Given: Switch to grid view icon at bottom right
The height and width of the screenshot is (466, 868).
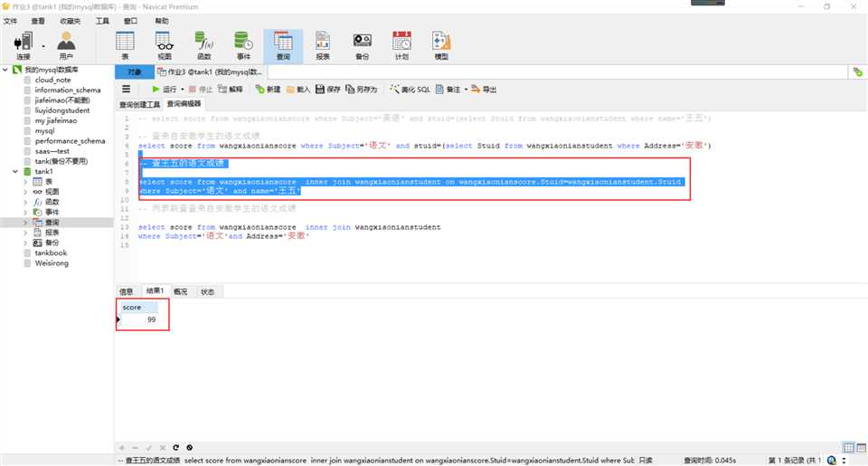Looking at the screenshot, I should pyautogui.click(x=848, y=448).
